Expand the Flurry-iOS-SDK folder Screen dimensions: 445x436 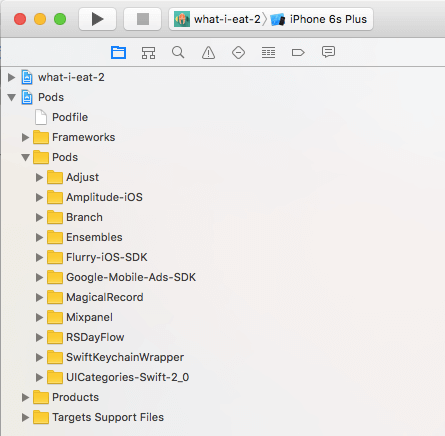point(39,257)
